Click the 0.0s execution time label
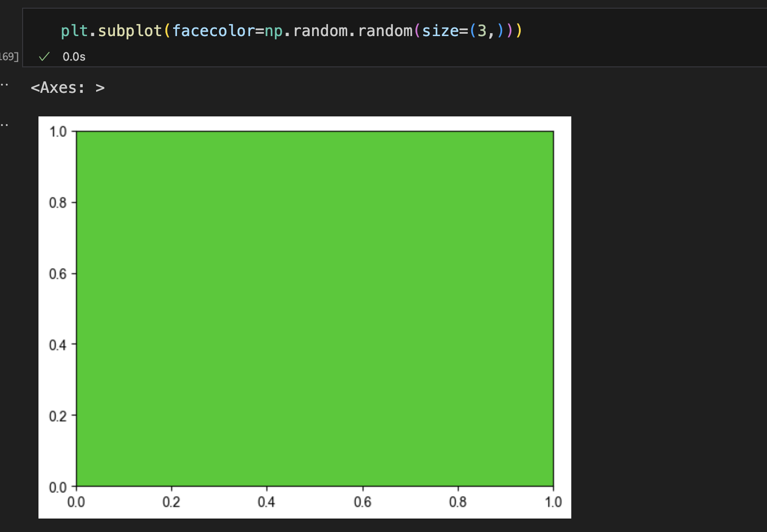The image size is (767, 532). click(74, 57)
